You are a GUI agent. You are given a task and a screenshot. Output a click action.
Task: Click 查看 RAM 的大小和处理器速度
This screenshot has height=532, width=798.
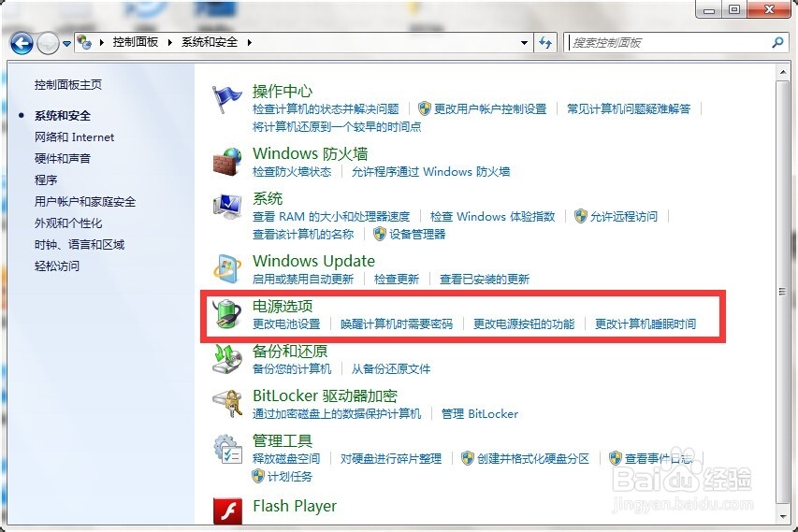[331, 217]
